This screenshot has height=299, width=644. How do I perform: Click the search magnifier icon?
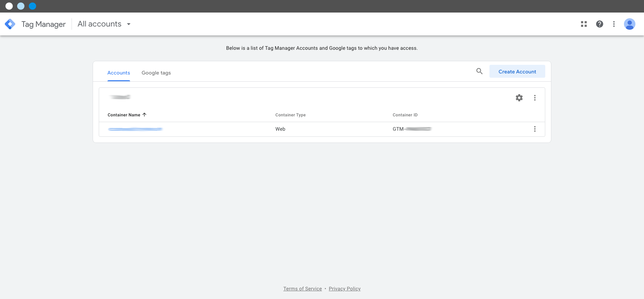(479, 71)
